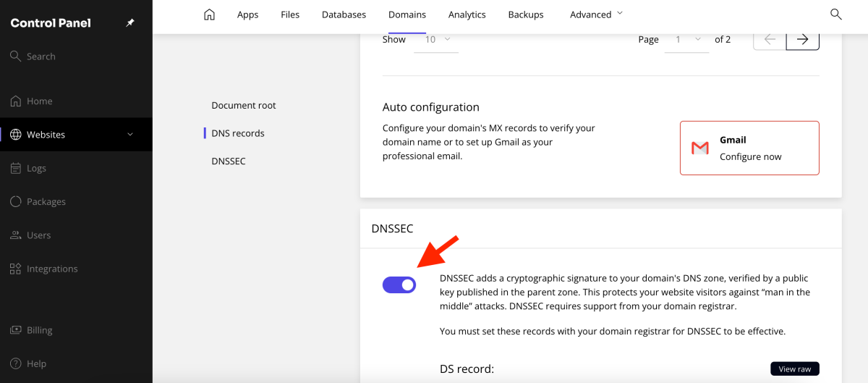Disable the DNSSEC toggle switch
The height and width of the screenshot is (383, 868).
click(x=399, y=285)
